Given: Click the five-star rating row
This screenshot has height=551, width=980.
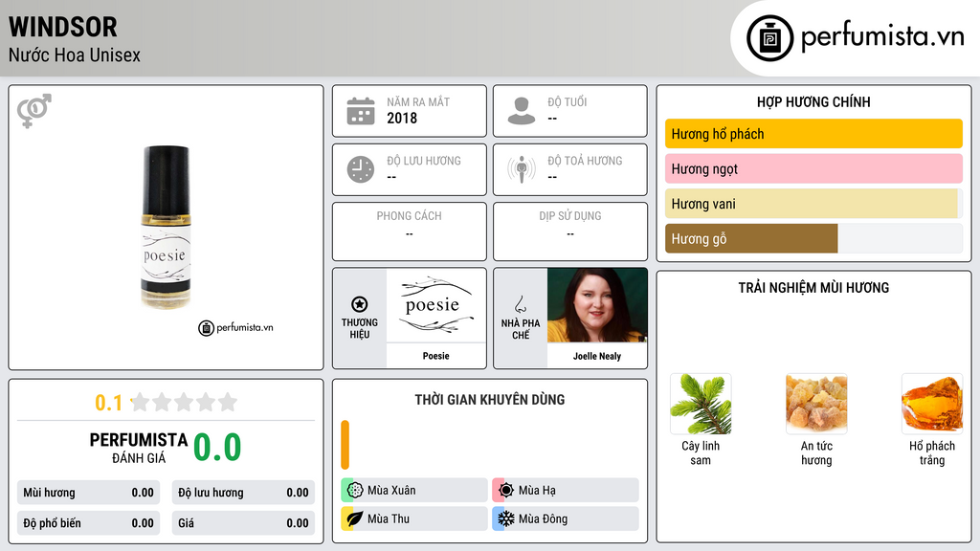Looking at the screenshot, I should pos(184,402).
